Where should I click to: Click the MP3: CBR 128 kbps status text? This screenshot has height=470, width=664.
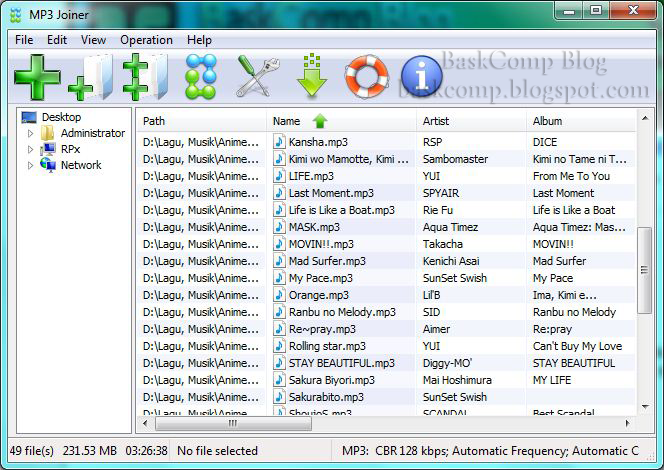tap(490, 451)
